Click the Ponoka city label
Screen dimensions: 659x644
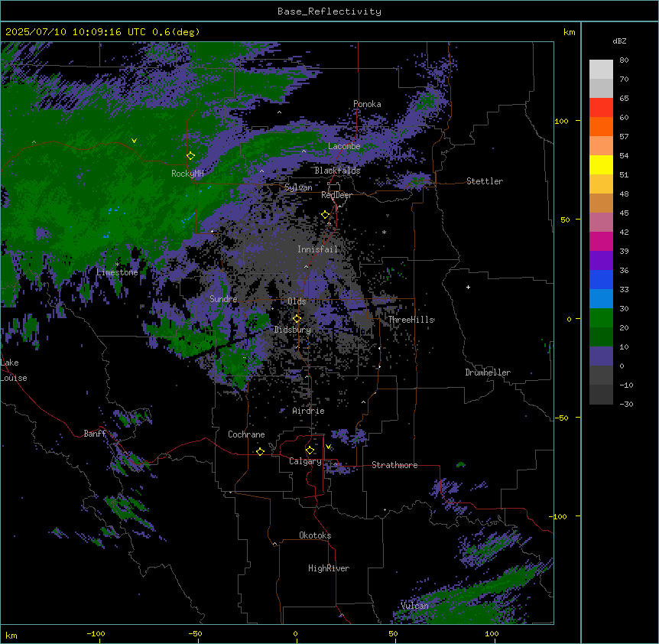pos(367,104)
